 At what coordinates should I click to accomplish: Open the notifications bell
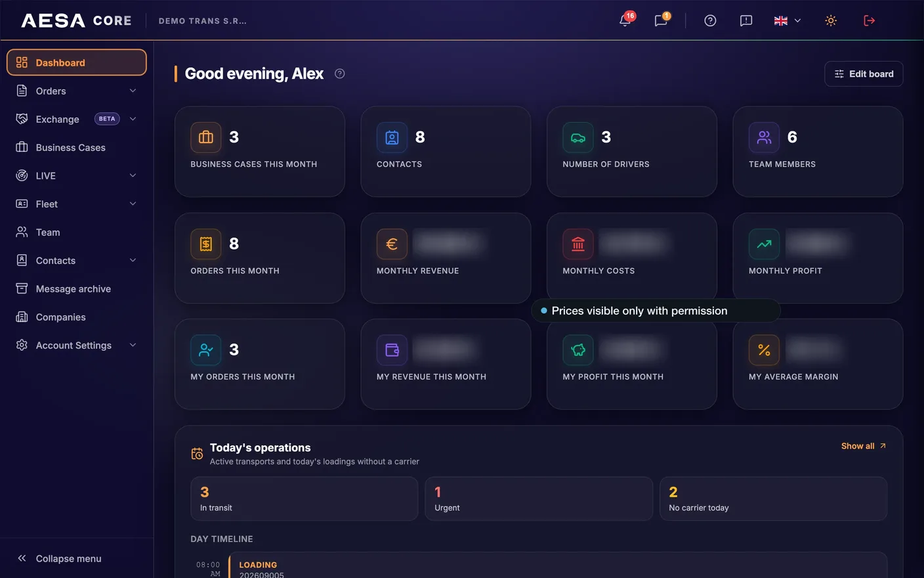[625, 20]
